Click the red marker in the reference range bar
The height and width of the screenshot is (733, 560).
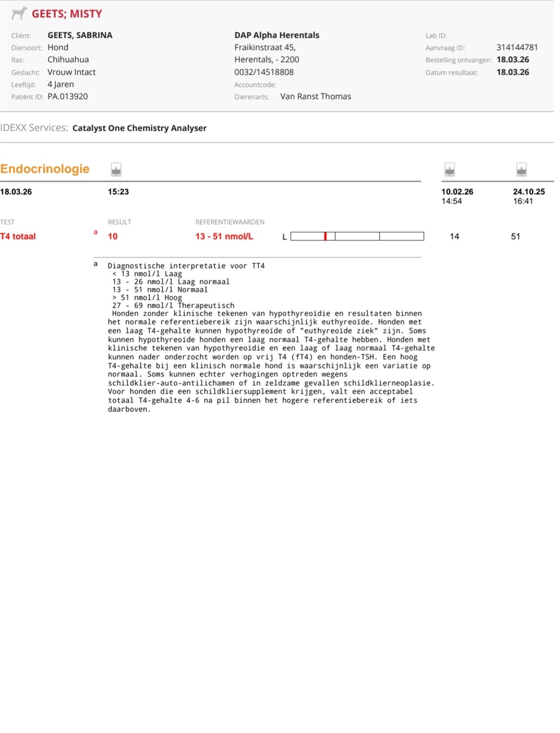click(x=325, y=237)
